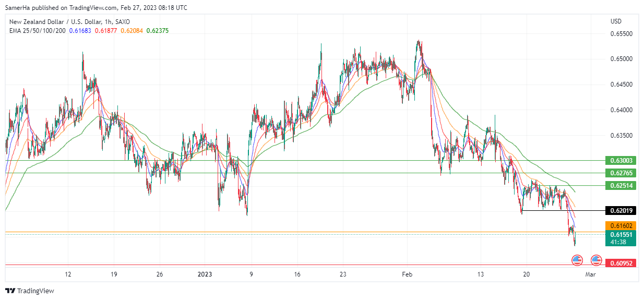Click the TradingView logo at bottom left
Viewport: 644px width, 300px height.
[x=30, y=291]
